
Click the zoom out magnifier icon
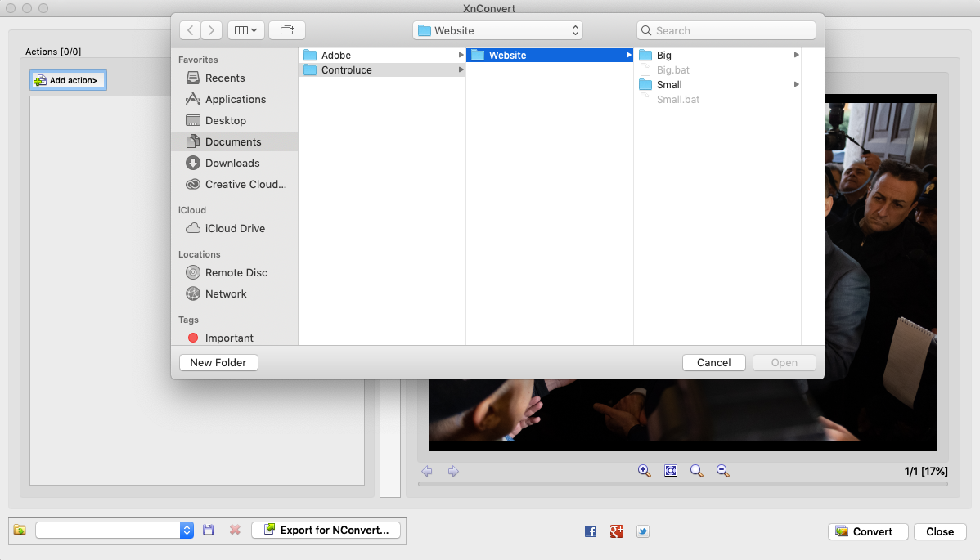(722, 471)
